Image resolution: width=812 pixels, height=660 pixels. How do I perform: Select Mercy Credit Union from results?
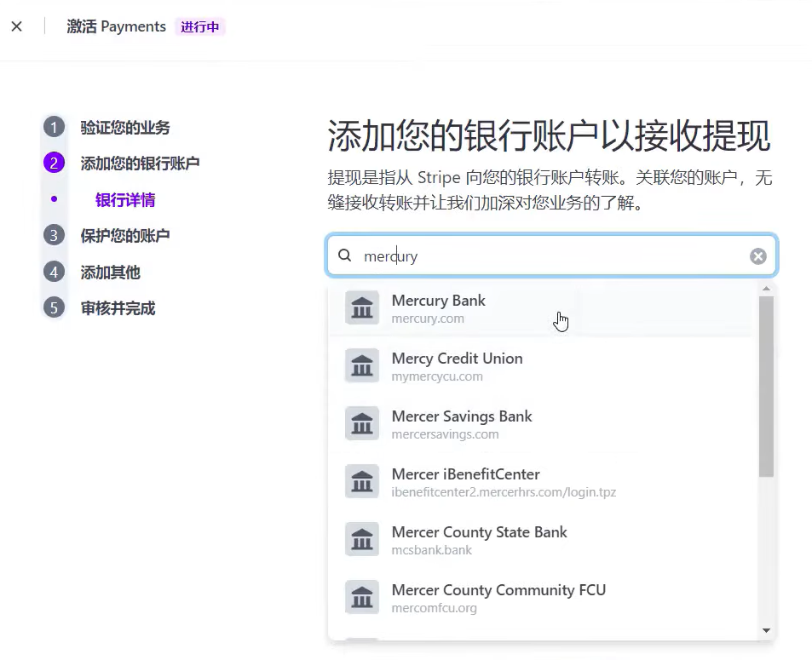(x=542, y=366)
